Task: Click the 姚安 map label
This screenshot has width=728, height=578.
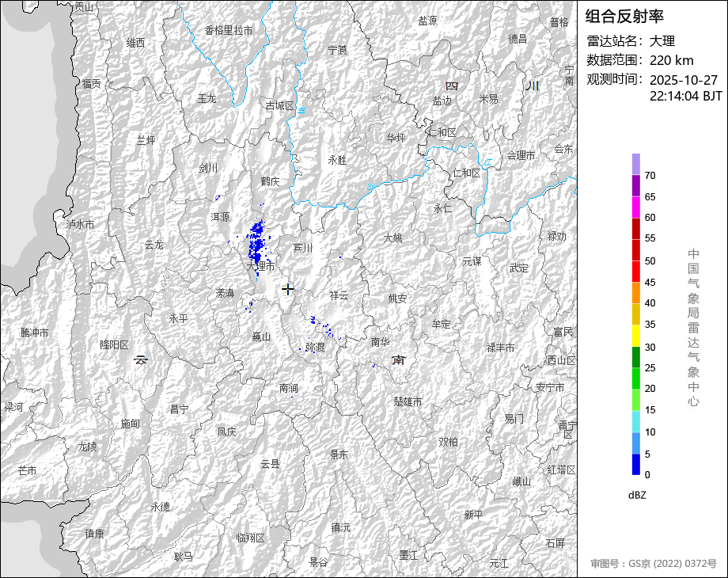Action: 397,299
